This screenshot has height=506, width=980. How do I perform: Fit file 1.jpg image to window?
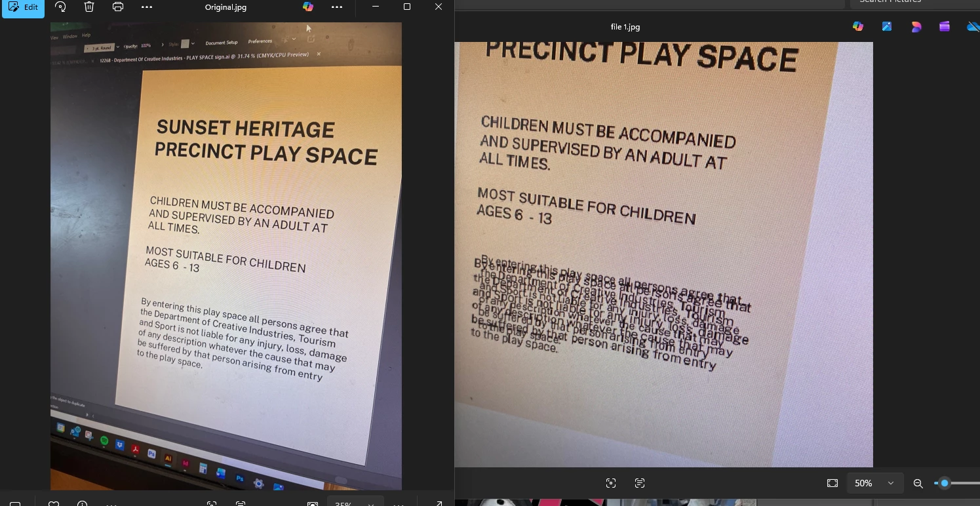point(833,483)
